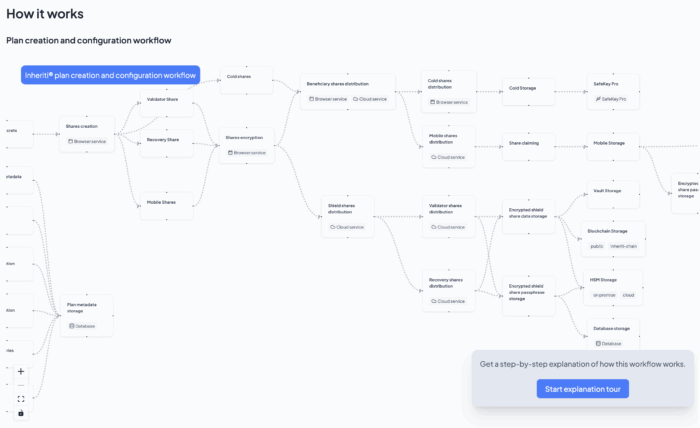
Task: Click Browser service icon under Shares encryption
Action: [231, 153]
